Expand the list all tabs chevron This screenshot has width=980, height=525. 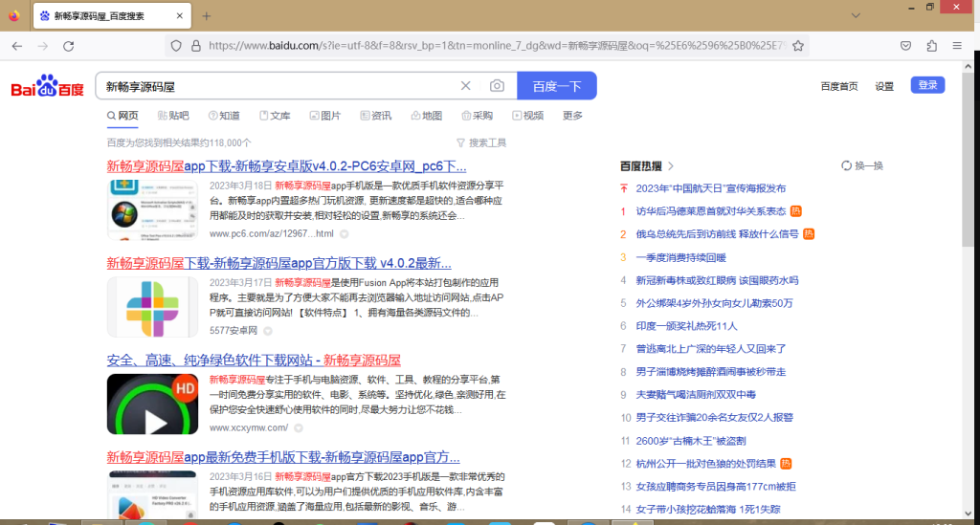click(856, 15)
